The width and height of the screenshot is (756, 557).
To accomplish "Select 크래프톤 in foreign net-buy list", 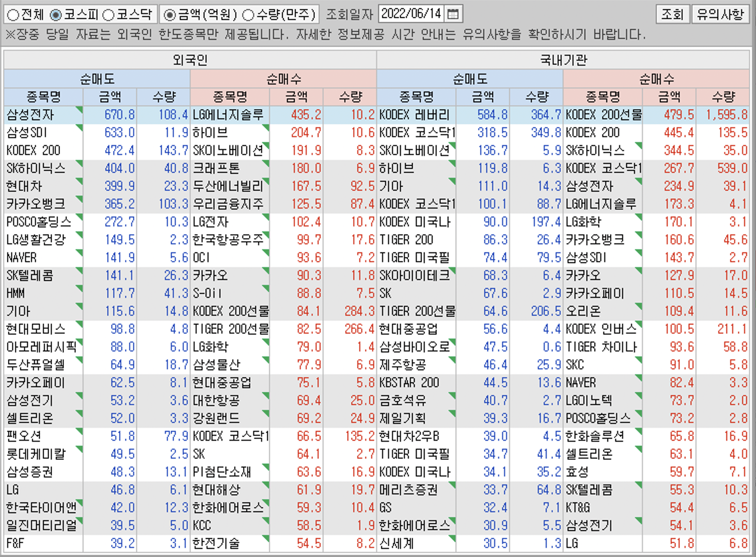I will [x=230, y=168].
